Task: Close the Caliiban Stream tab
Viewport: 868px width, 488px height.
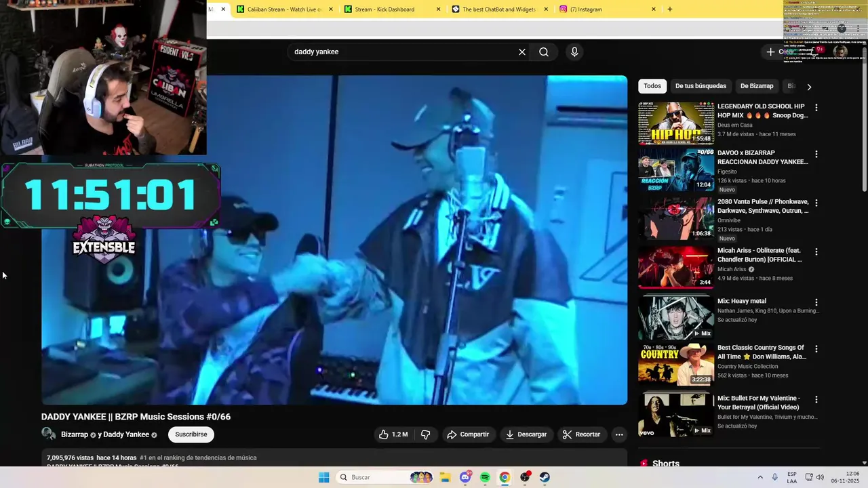Action: coord(331,9)
